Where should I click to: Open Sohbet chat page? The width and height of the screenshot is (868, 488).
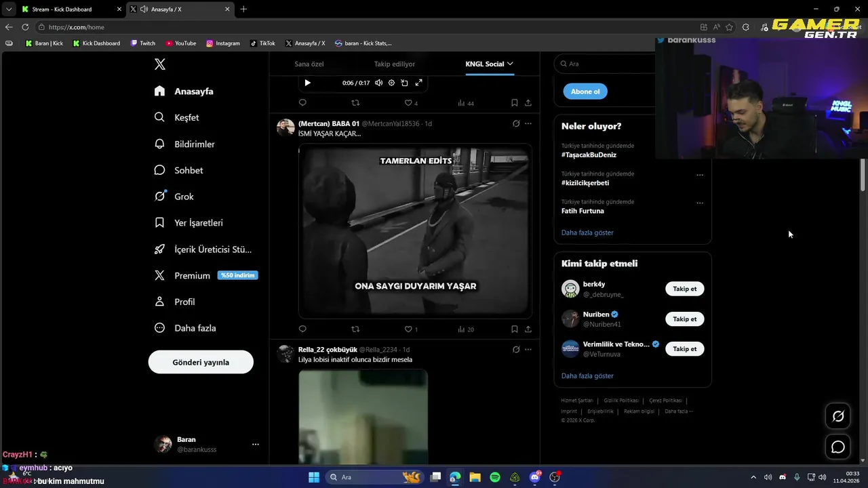pyautogui.click(x=178, y=170)
